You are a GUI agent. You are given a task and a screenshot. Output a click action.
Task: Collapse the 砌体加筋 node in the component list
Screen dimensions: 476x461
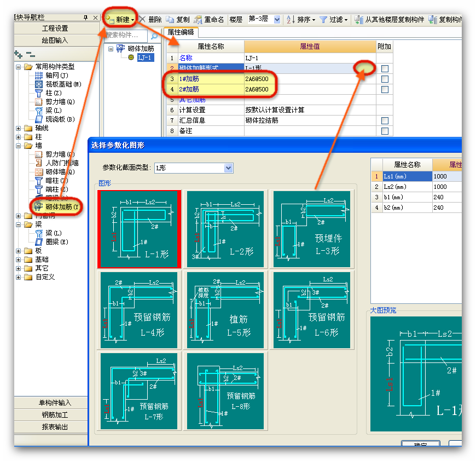pyautogui.click(x=111, y=49)
